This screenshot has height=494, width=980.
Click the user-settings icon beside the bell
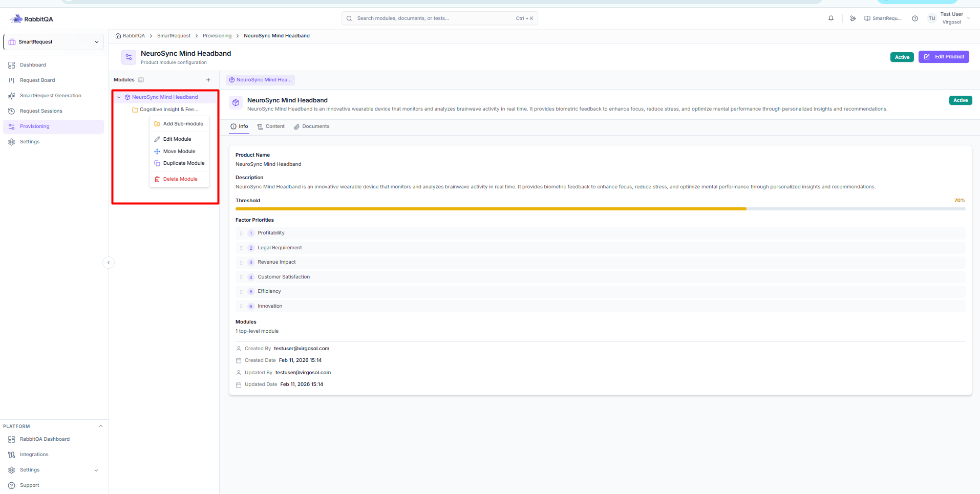click(853, 18)
